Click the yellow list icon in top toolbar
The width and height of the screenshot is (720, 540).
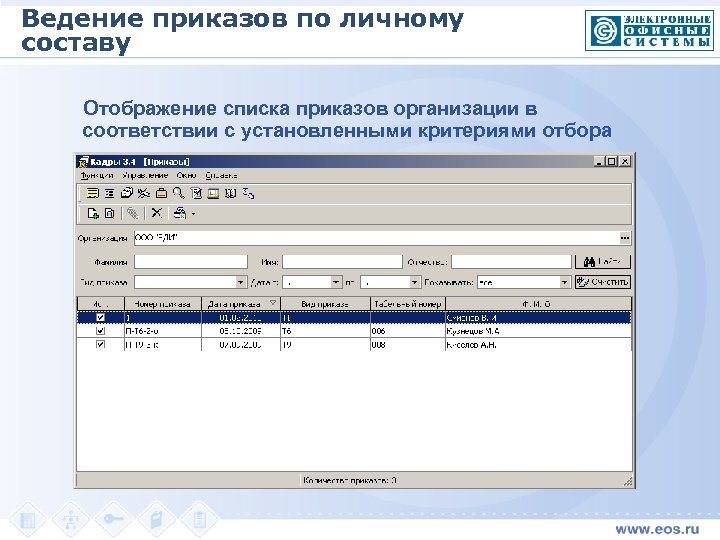92,193
